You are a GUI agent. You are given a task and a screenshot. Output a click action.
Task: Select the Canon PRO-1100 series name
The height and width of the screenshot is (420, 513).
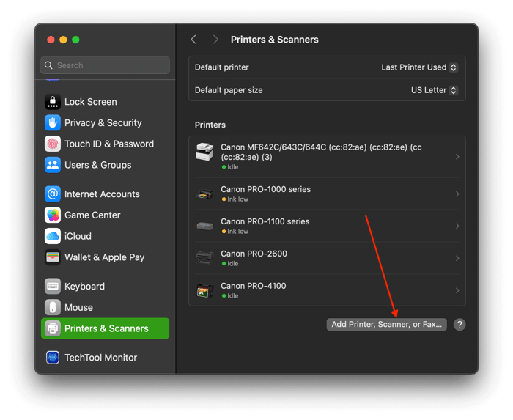click(265, 221)
